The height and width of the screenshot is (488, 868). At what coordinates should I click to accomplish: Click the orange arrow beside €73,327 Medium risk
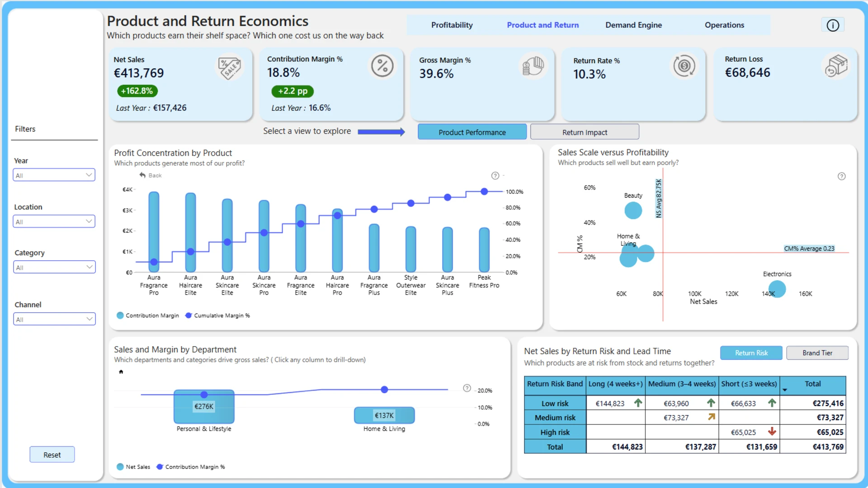[x=711, y=417]
